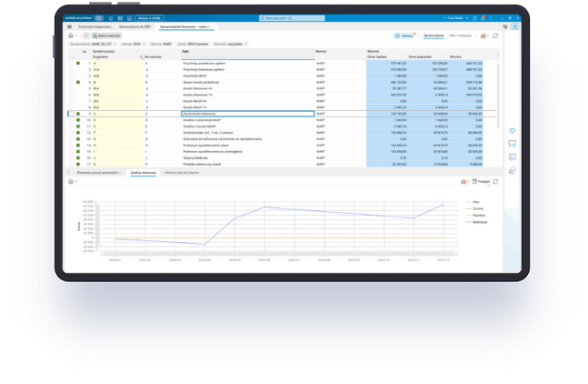
Task: Click three-dot options button near 'Wylicz wartości'
Action: click(85, 35)
